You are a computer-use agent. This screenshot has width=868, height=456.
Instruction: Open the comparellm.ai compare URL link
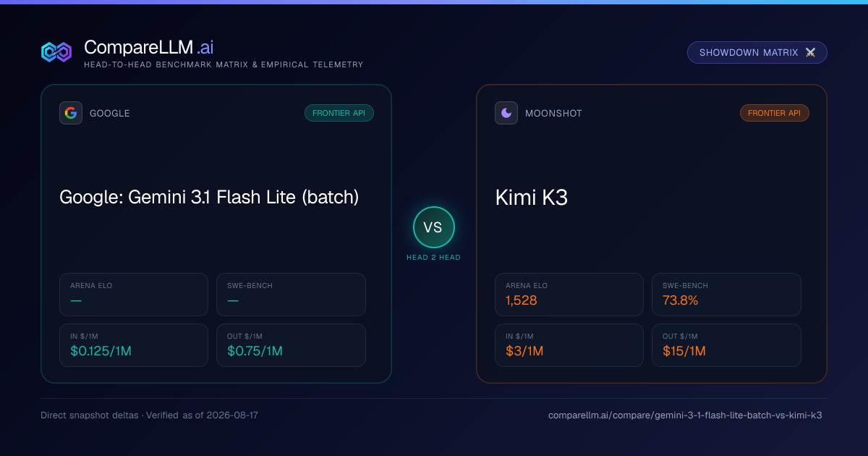pos(685,415)
